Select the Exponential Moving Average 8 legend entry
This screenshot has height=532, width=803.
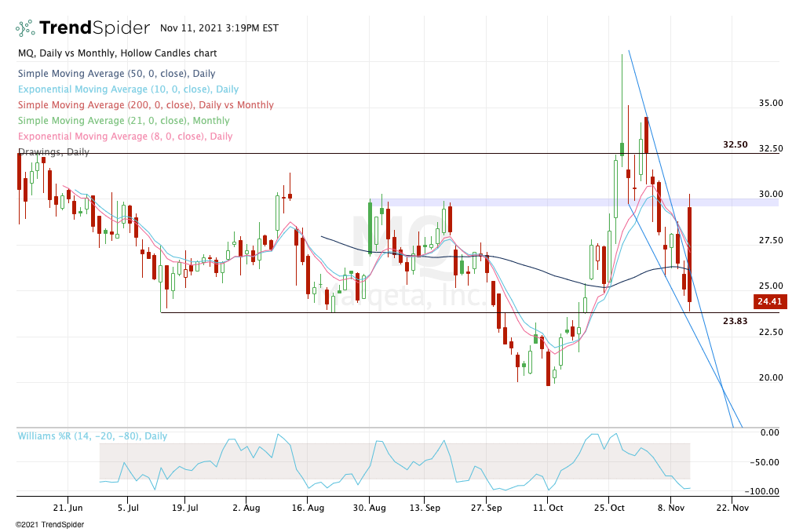pos(125,137)
